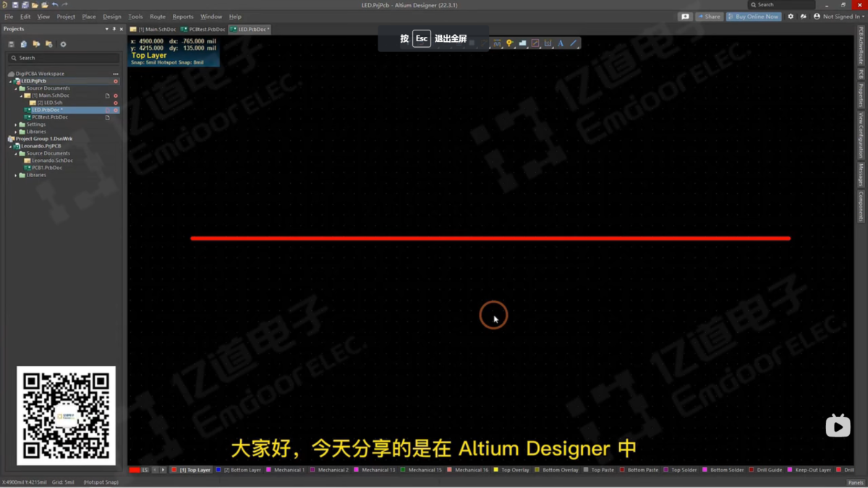868x488 pixels.
Task: Select the dimension tool in active bar
Action: click(548, 43)
